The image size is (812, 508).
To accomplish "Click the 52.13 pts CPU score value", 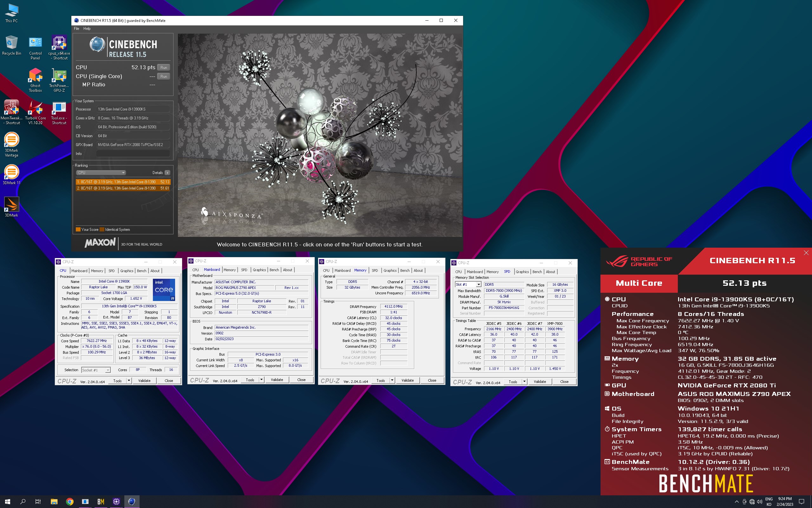I will tap(143, 67).
